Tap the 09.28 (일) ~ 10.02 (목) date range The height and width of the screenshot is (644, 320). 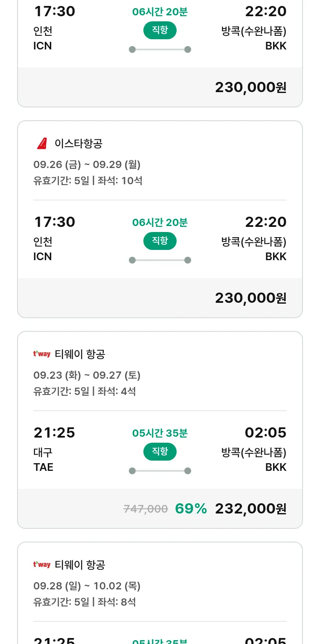pyautogui.click(x=87, y=586)
